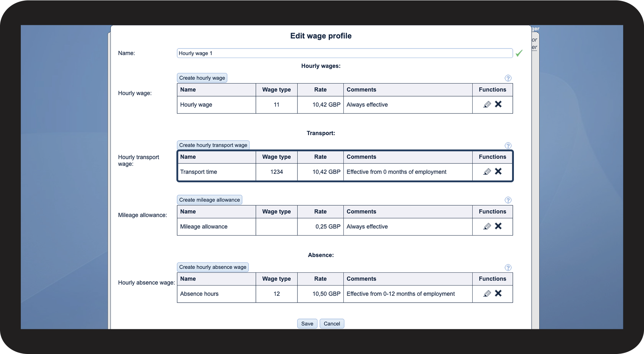
Task: Click the 0,25 GBP rate
Action: [x=328, y=226]
